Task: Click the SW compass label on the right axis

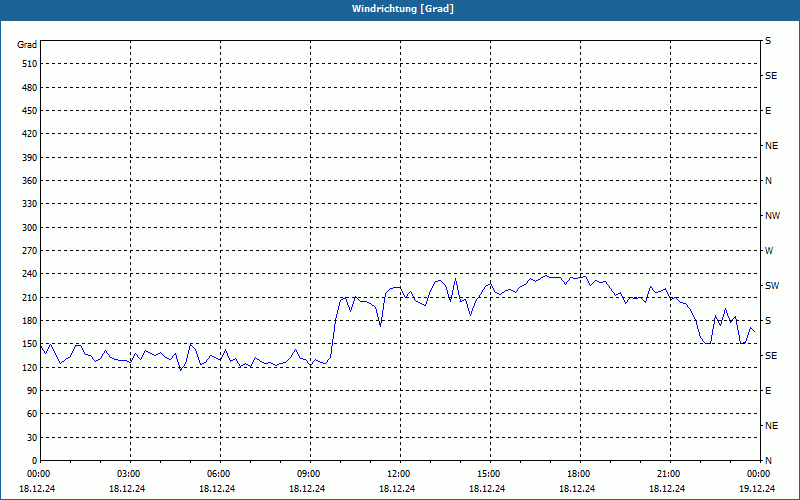Action: coord(772,286)
